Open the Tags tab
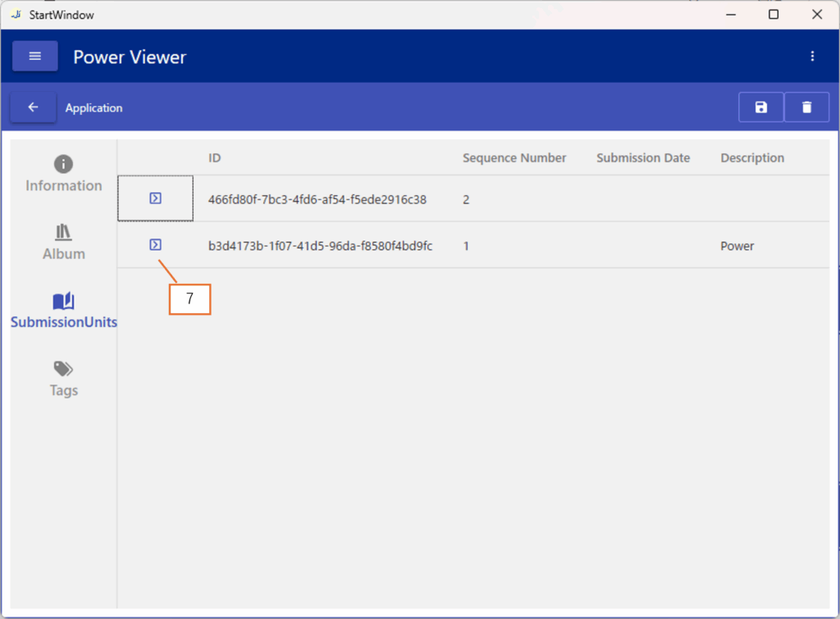This screenshot has width=840, height=619. pos(63,378)
